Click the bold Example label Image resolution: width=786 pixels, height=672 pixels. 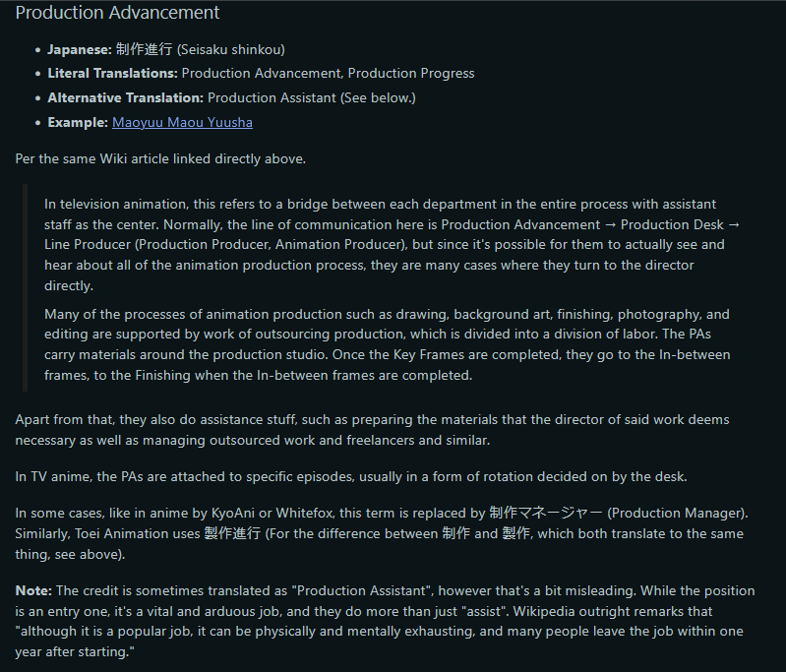coord(78,122)
